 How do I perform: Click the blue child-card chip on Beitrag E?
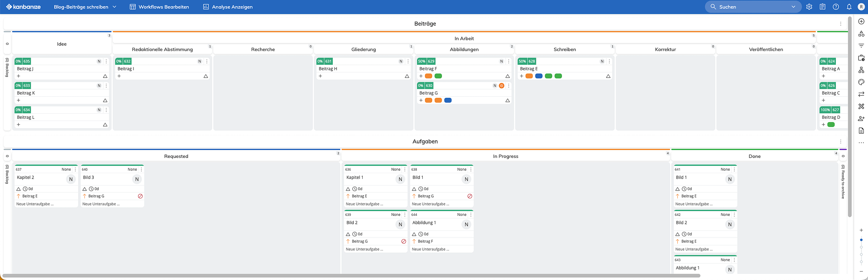tap(539, 76)
